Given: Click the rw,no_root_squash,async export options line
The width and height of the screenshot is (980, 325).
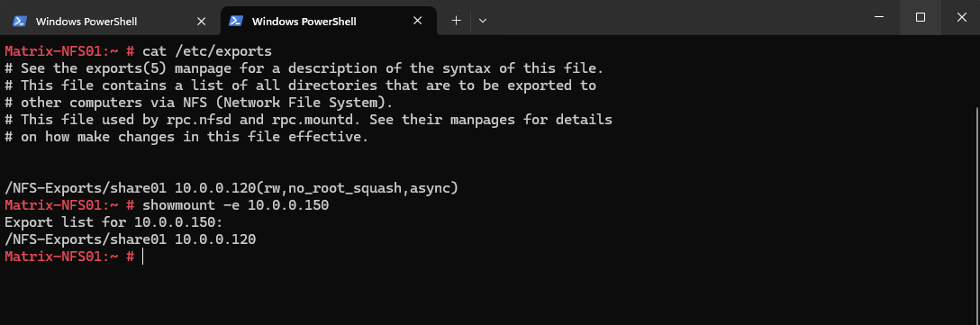Looking at the screenshot, I should click(231, 187).
